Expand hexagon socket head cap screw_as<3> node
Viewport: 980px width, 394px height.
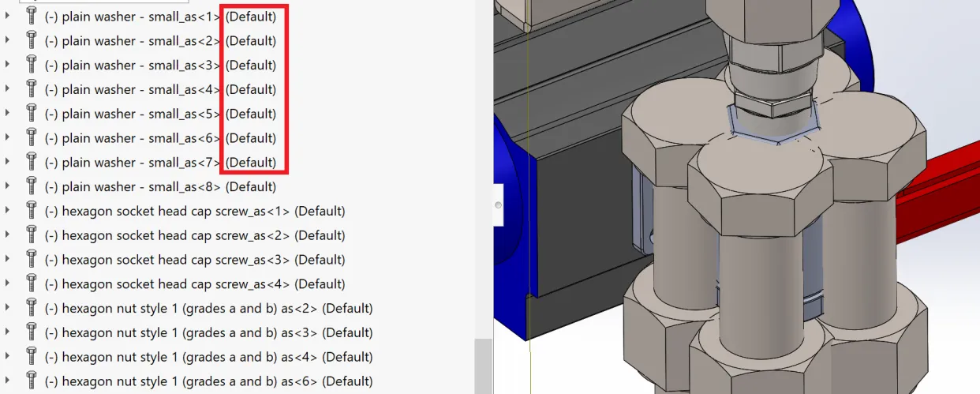(x=8, y=260)
